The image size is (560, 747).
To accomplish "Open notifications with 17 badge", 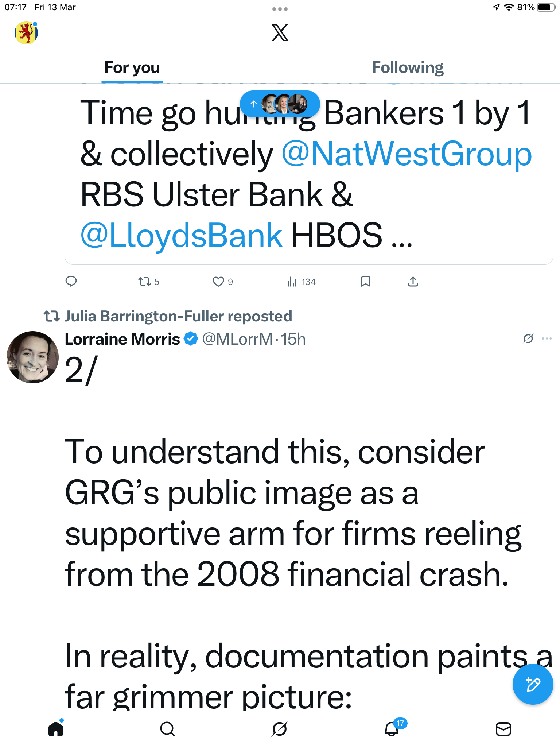I will point(392,729).
